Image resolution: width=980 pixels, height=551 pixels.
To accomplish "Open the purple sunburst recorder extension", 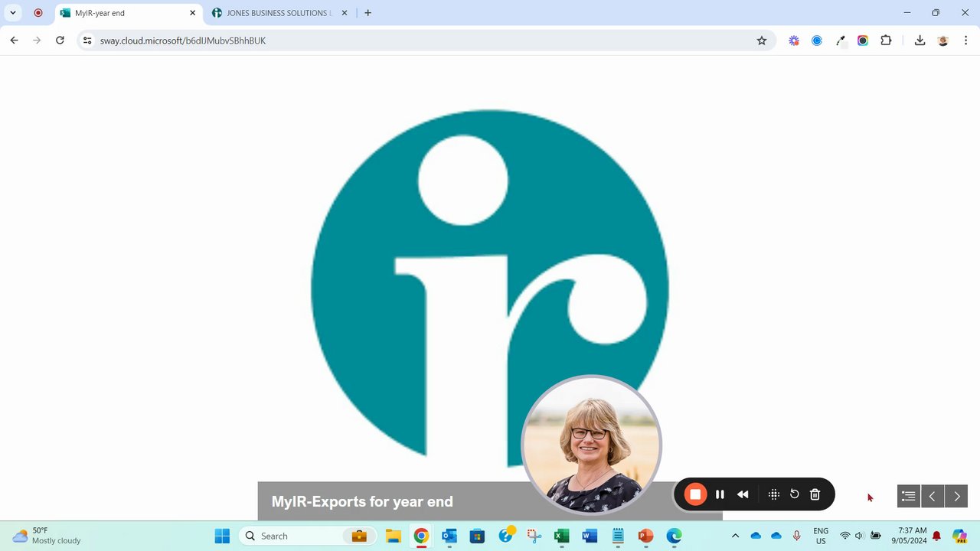I will pos(794,41).
